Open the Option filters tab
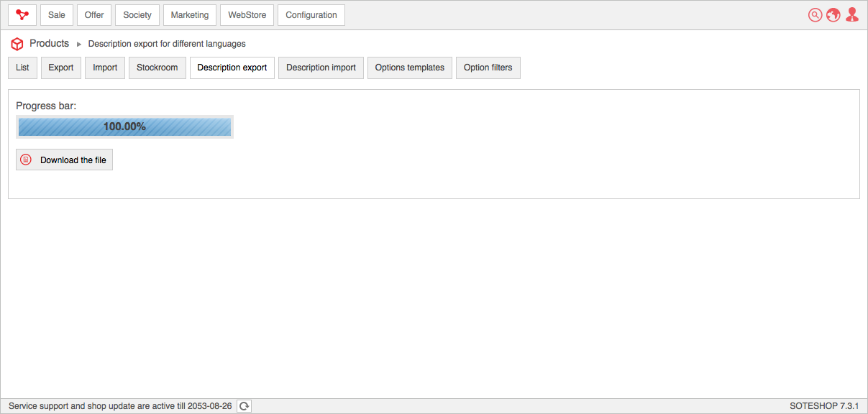This screenshot has height=414, width=868. [x=488, y=68]
